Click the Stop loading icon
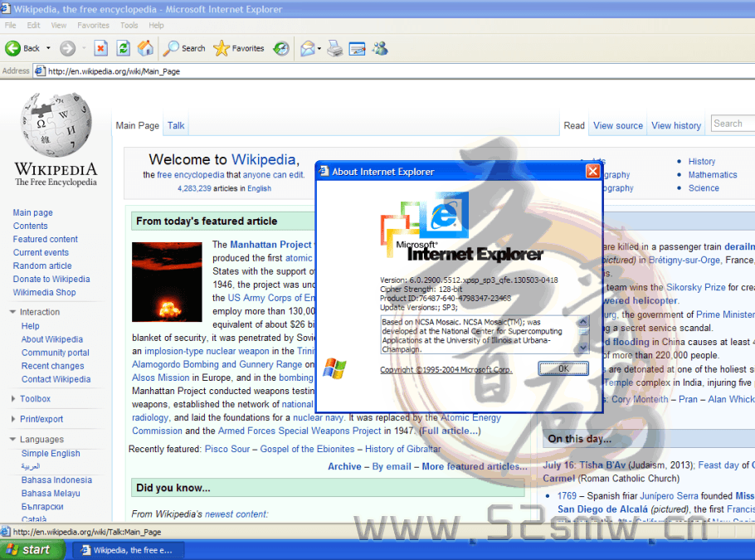 click(x=100, y=48)
